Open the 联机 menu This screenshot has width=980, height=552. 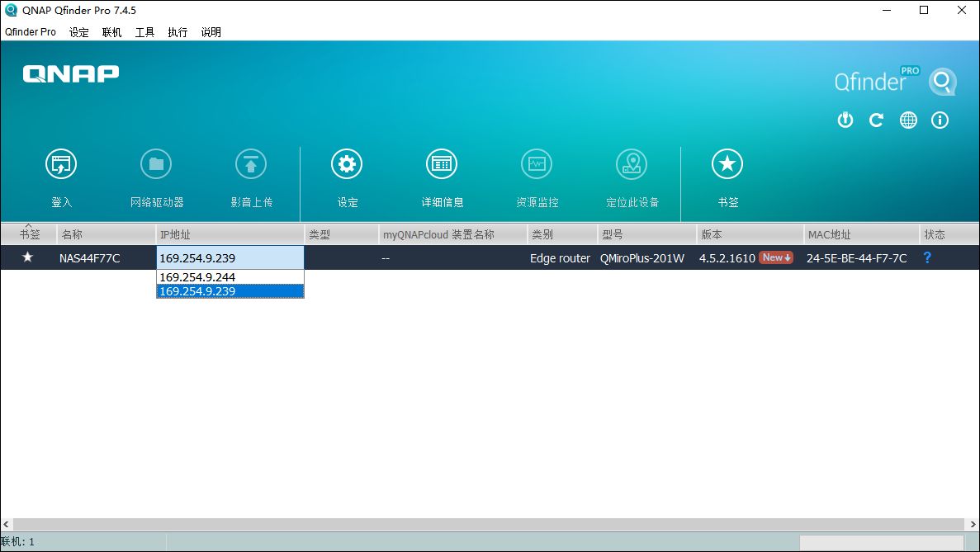pyautogui.click(x=112, y=32)
